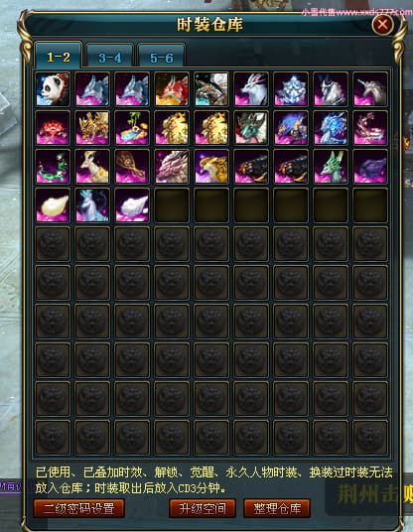Select the glowing blue deer item
The width and height of the screenshot is (413, 532).
92,205
